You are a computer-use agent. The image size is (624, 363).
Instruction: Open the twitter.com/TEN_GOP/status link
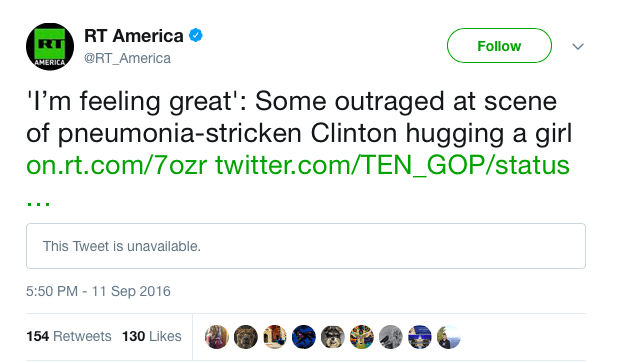pyautogui.click(x=392, y=165)
